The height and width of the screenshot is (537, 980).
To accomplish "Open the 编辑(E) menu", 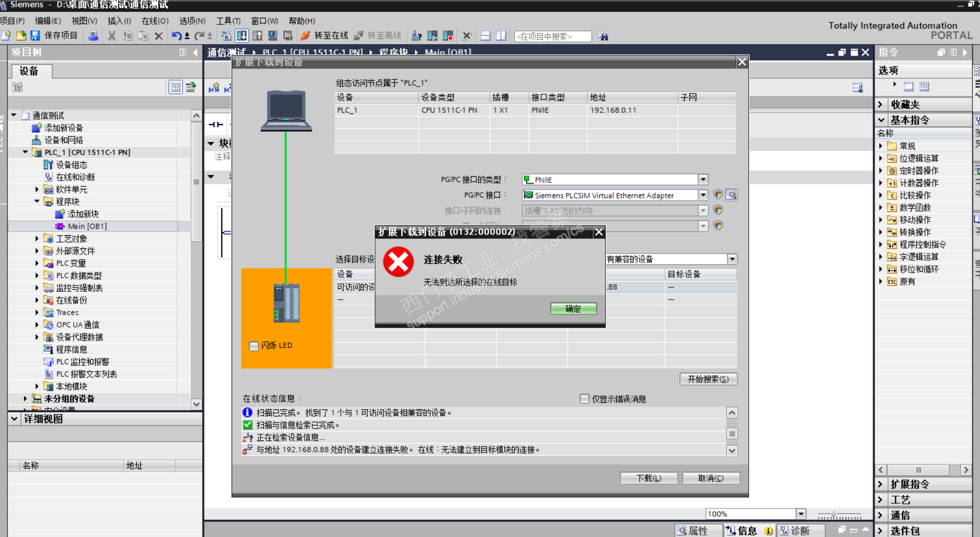I will pos(48,21).
